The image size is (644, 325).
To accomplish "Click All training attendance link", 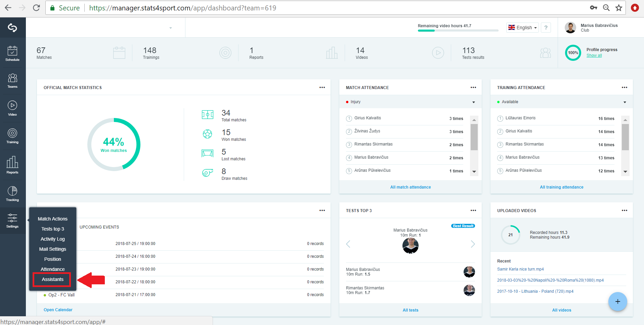I will [x=562, y=187].
